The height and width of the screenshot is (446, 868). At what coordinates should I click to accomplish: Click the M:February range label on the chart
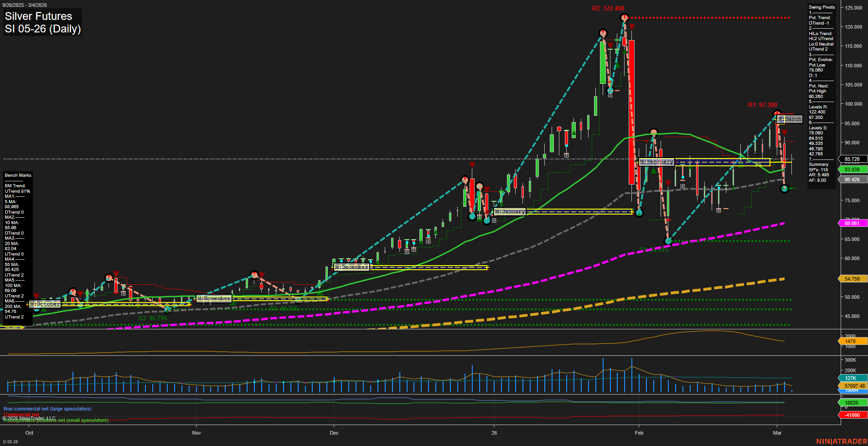pyautogui.click(x=657, y=162)
